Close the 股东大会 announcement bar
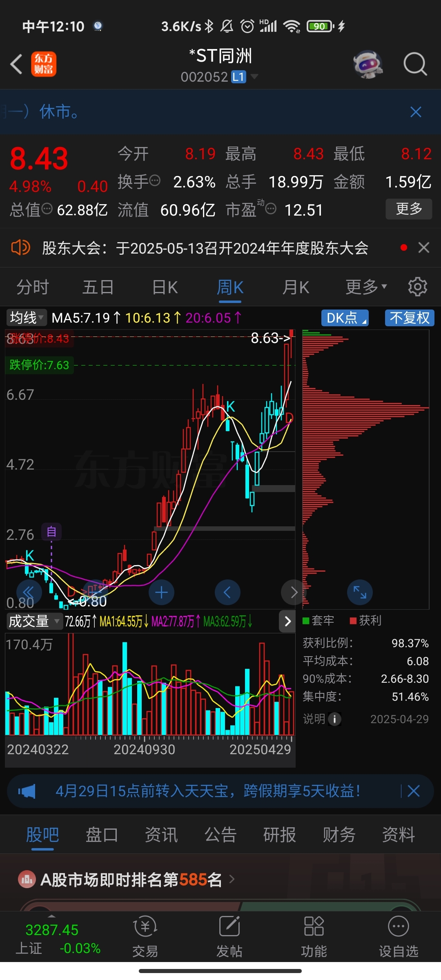Viewport: 441px width, 980px height. point(424,247)
